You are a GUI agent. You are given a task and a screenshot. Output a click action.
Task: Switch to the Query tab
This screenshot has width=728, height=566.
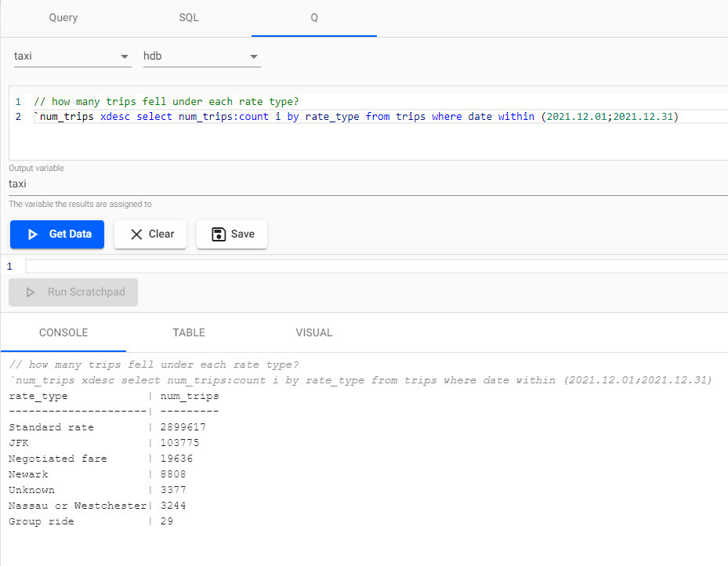[x=63, y=17]
